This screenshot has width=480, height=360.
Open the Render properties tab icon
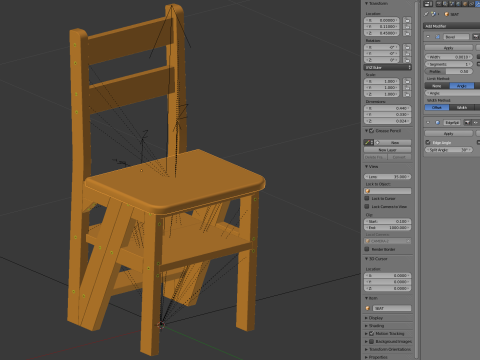439,4
